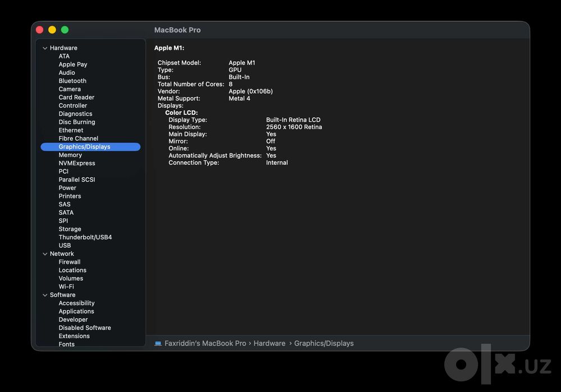The height and width of the screenshot is (392, 561).
Task: Show Storage information
Action: point(70,229)
